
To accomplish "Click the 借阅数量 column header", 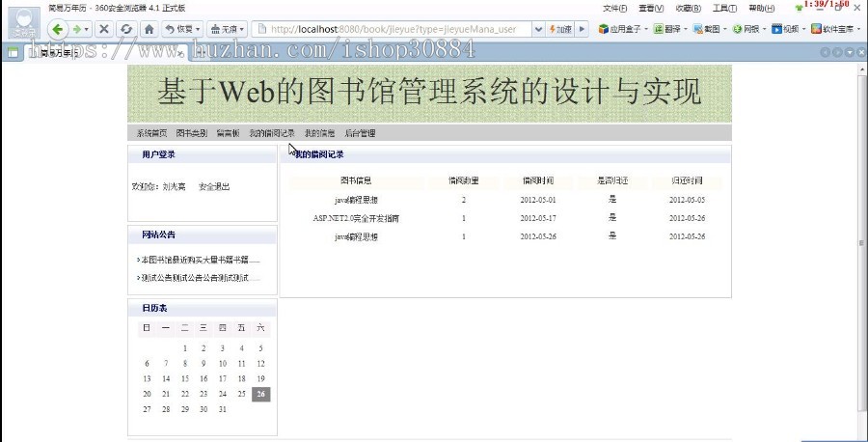I will [463, 180].
